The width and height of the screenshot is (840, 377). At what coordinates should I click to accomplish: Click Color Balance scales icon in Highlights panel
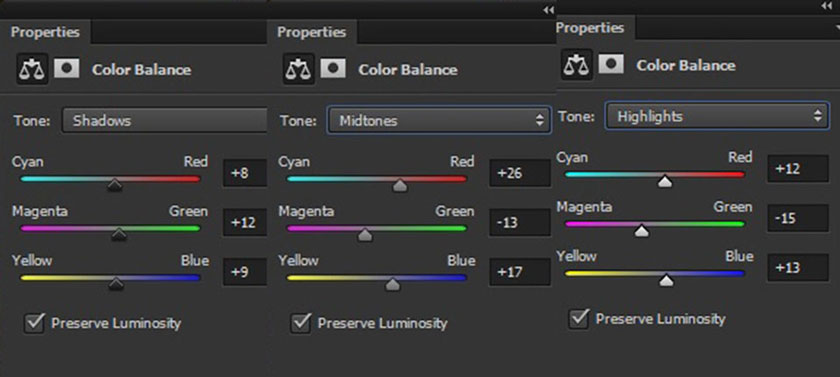[x=577, y=65]
